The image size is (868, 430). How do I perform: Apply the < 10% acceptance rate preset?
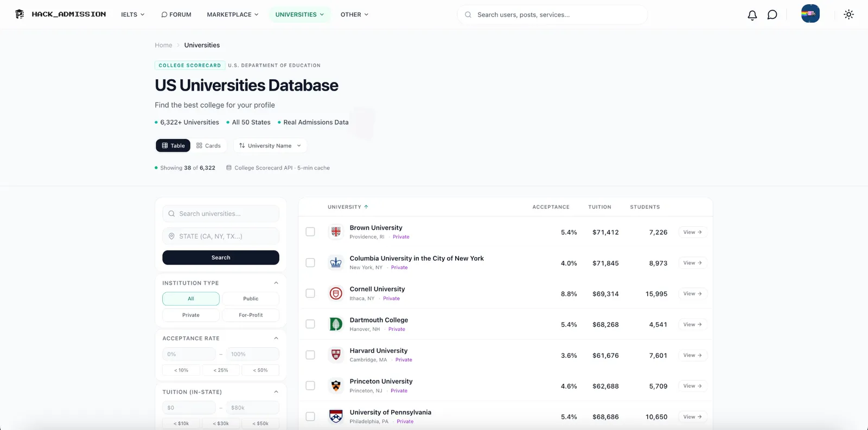pos(181,370)
